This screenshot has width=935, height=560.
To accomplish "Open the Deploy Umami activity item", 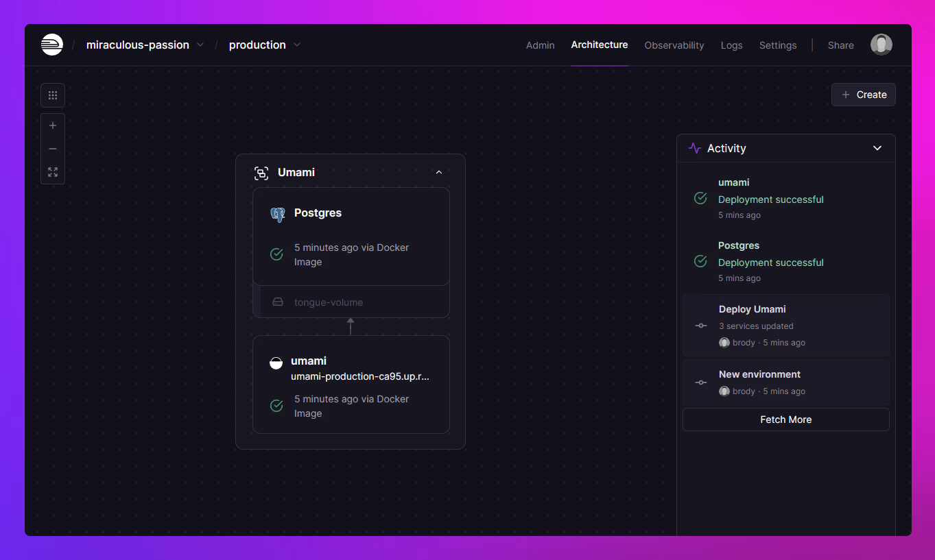I will 786,326.
